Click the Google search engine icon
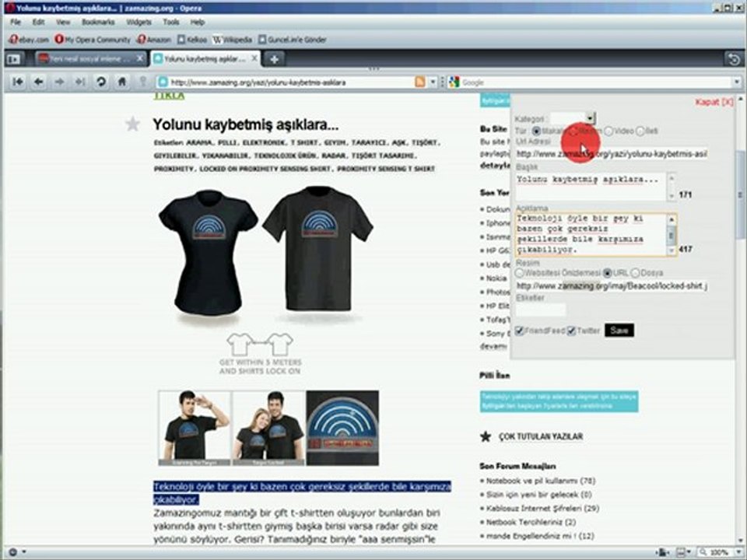 coord(454,82)
